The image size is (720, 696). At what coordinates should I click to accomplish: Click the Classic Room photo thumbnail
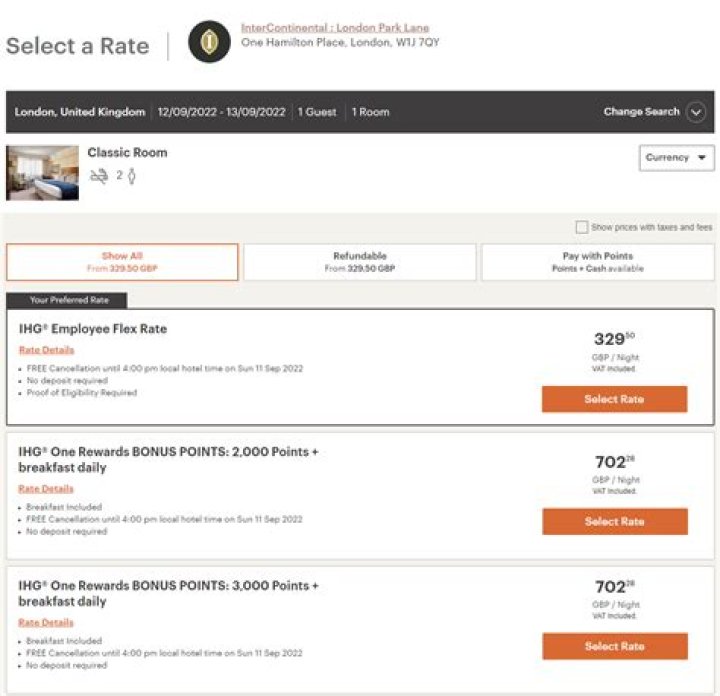(x=42, y=173)
